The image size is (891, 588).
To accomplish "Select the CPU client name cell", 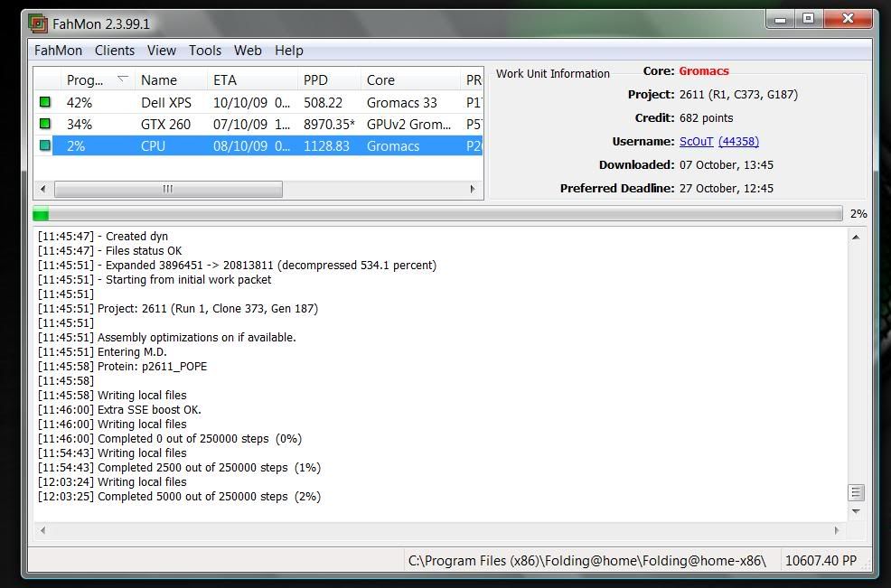I will click(x=153, y=146).
